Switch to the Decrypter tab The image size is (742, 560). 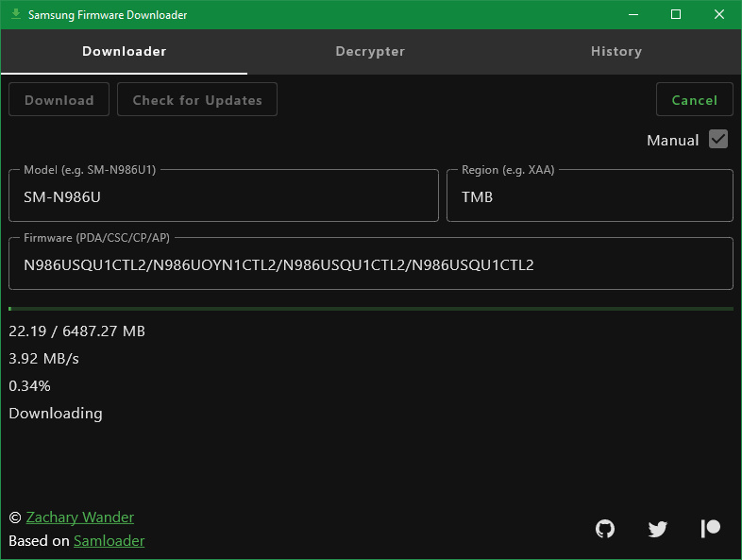(370, 52)
